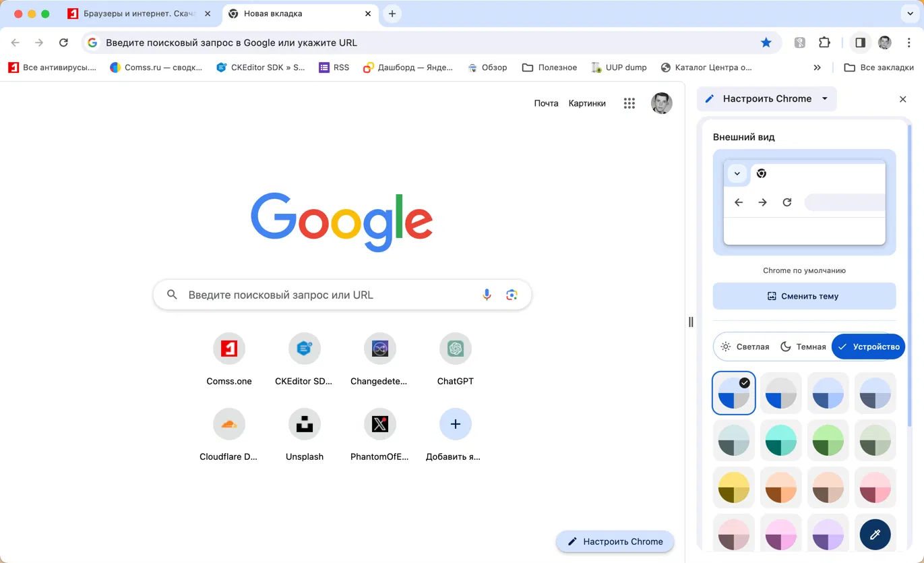Open the tab search chevron at top right
Viewport: 924px width, 563px height.
911,13
